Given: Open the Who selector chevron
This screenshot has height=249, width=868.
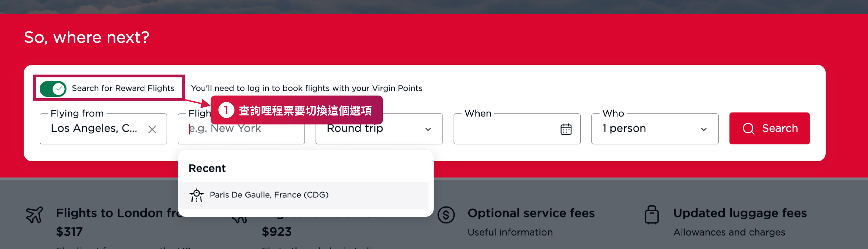Looking at the screenshot, I should tap(704, 129).
